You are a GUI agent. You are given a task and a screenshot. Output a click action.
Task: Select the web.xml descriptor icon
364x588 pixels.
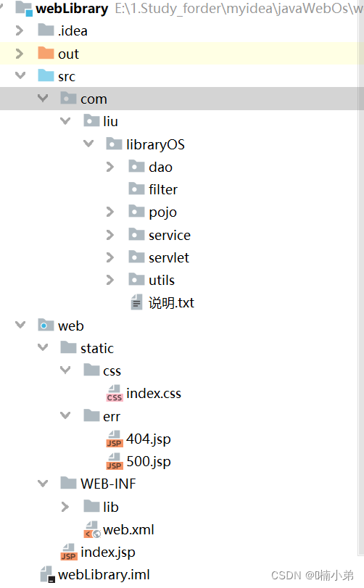coord(92,529)
